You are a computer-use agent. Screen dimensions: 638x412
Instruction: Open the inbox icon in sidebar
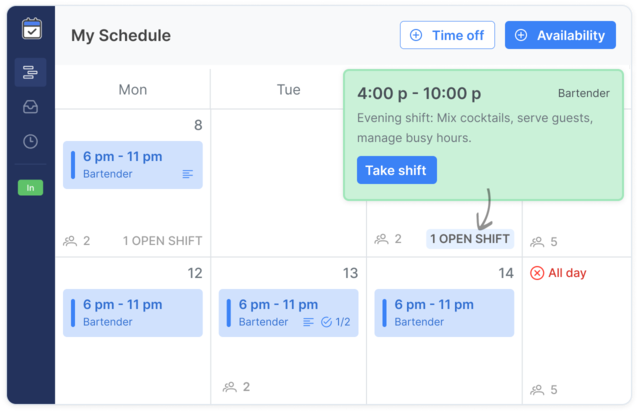[31, 107]
